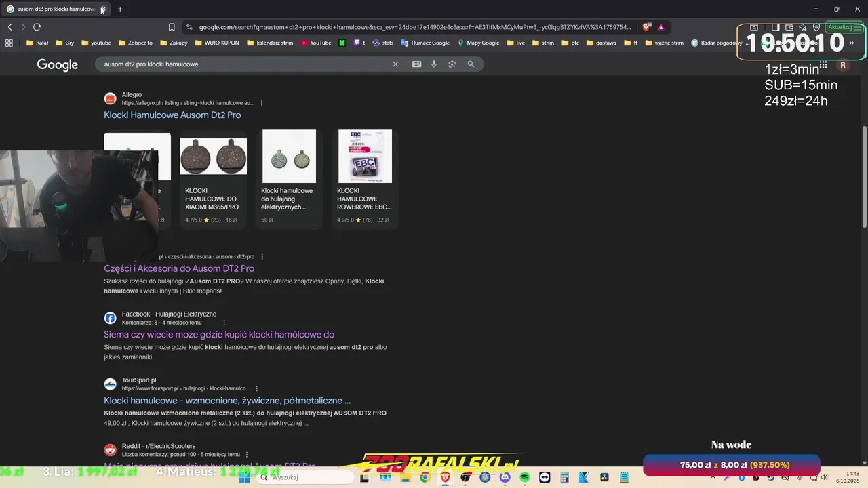Open more options for the Reddit result

(247, 454)
